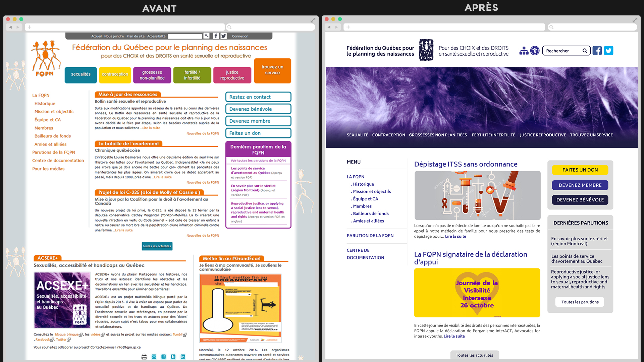Click fullscreen arrows icon in AVANT browser
The height and width of the screenshot is (362, 644).
[313, 20]
